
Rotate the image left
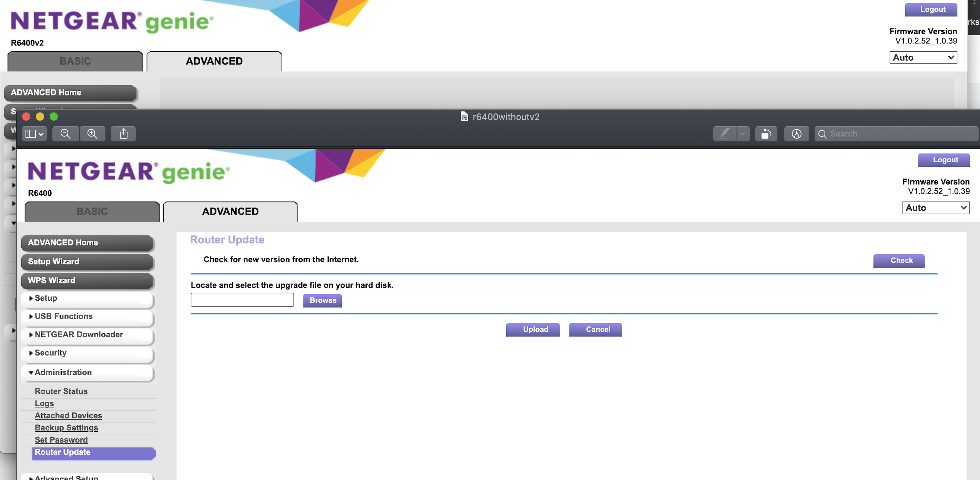click(766, 133)
